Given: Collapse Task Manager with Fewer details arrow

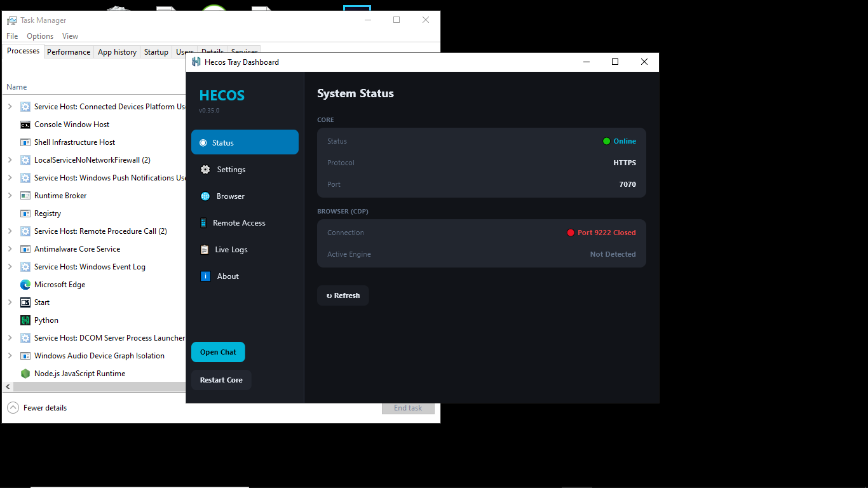Looking at the screenshot, I should click(x=13, y=408).
